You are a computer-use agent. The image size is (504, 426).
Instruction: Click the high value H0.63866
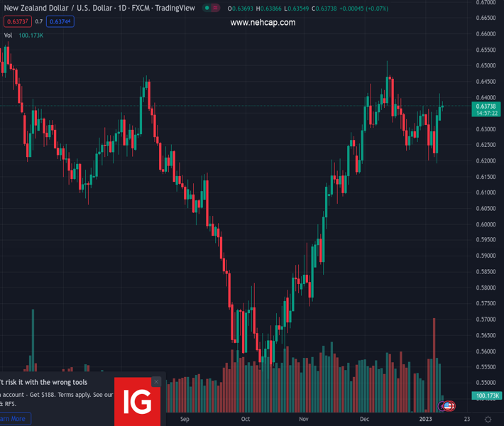tap(269, 9)
